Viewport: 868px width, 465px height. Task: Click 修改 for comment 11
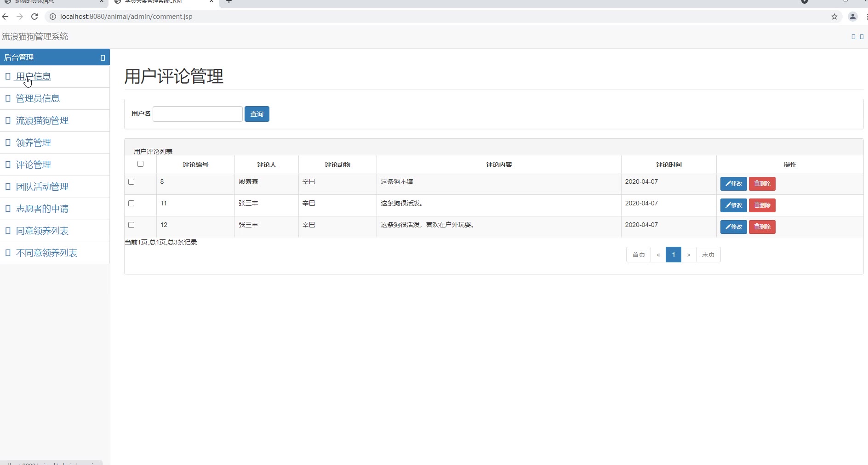click(x=733, y=205)
